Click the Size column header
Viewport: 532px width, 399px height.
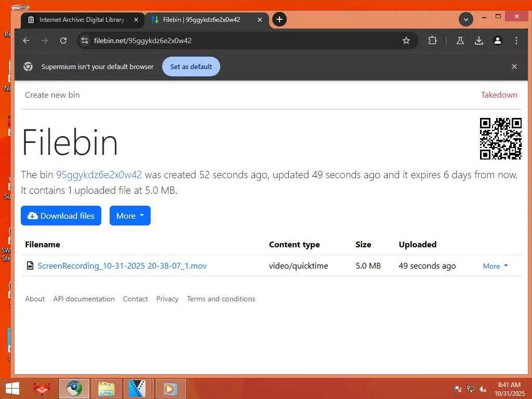tap(363, 245)
